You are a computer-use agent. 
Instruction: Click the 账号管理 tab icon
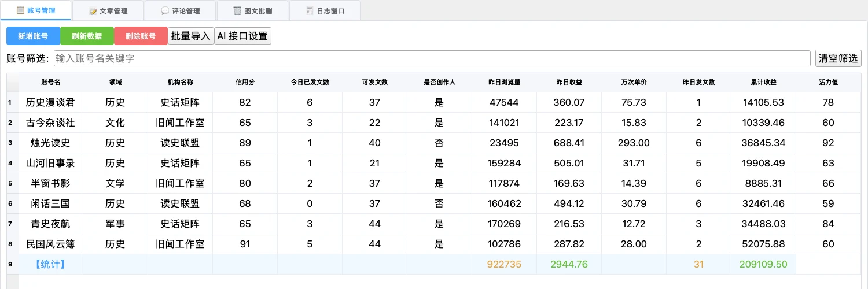21,10
